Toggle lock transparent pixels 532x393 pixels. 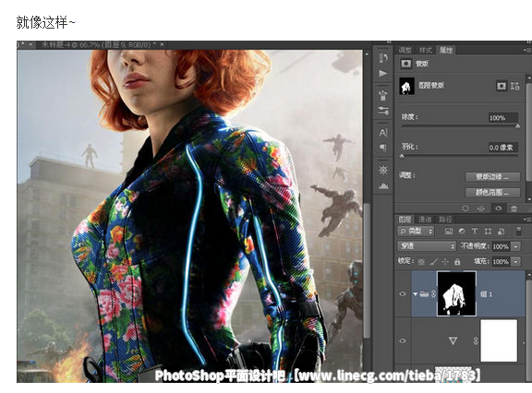tap(421, 262)
